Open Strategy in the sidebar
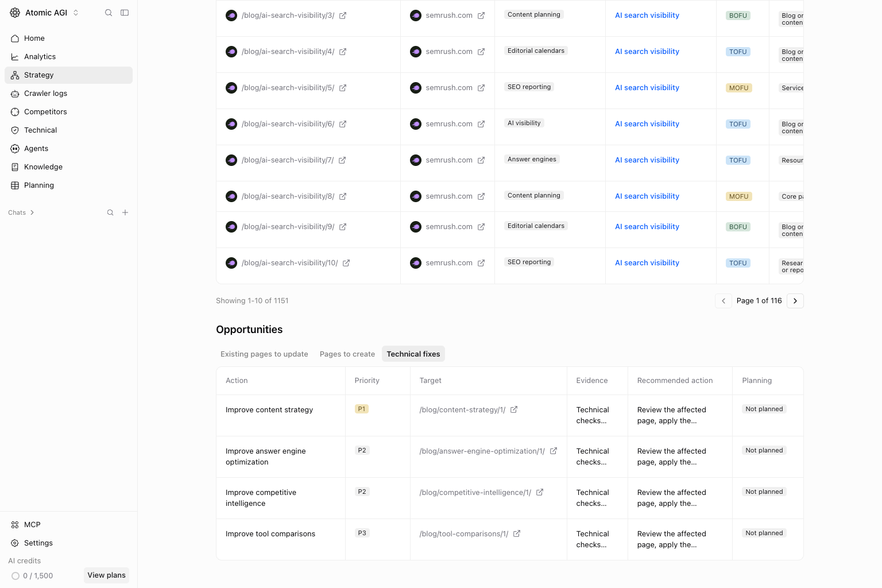The image size is (882, 588). [68, 75]
